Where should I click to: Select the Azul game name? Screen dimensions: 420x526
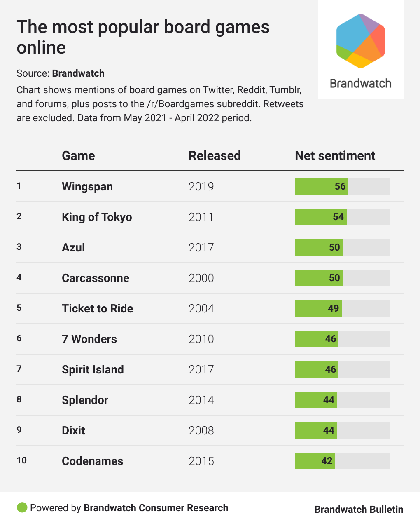pos(73,247)
